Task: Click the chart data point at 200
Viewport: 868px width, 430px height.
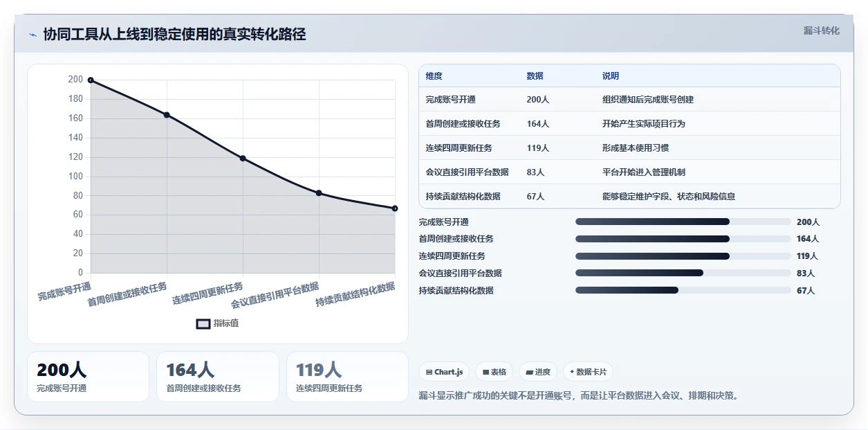Action: click(x=91, y=80)
